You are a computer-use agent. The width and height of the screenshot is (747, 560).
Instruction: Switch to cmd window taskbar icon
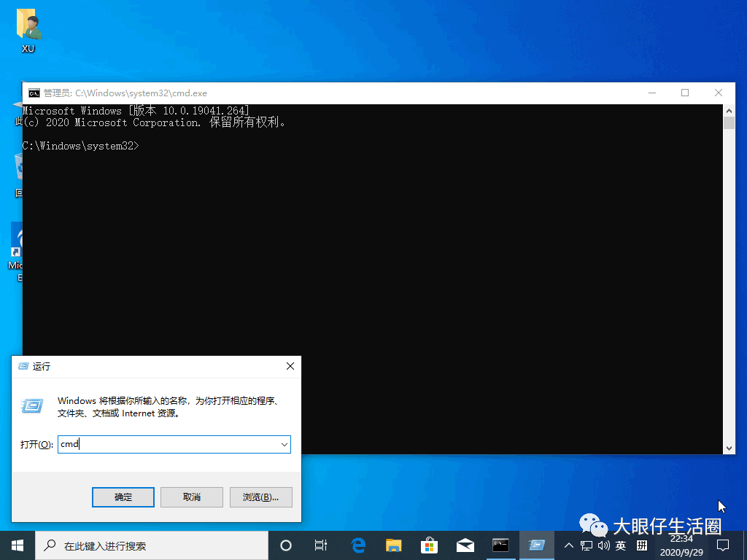pyautogui.click(x=500, y=545)
